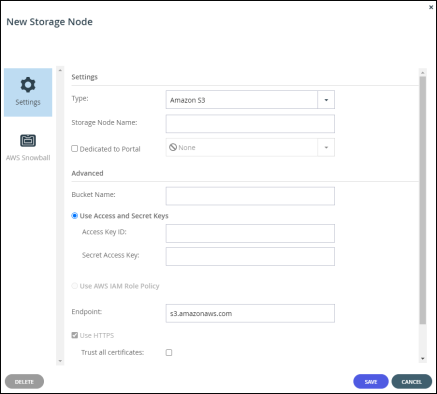Focus the Bucket Name input field

pyautogui.click(x=250, y=196)
